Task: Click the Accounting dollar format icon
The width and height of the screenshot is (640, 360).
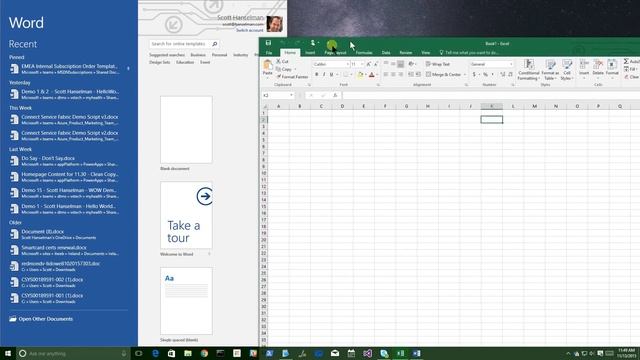Action: point(474,74)
